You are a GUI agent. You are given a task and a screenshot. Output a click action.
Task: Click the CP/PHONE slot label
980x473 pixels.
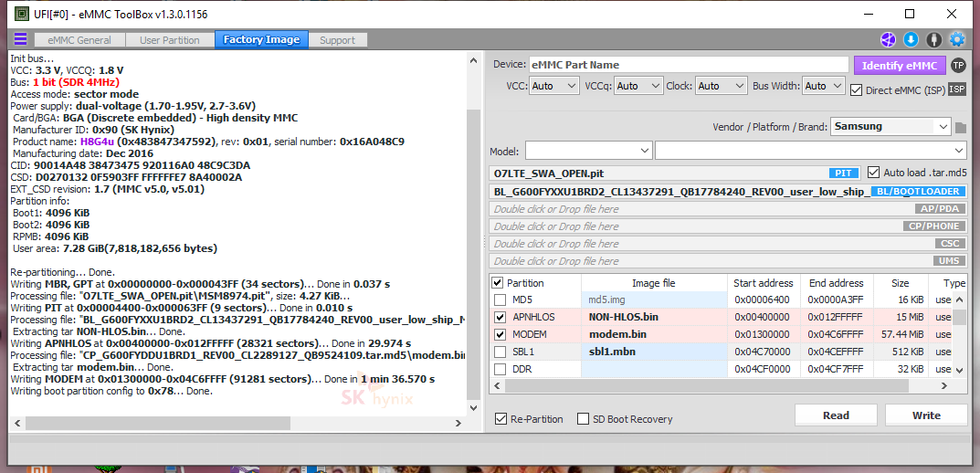[x=933, y=226]
